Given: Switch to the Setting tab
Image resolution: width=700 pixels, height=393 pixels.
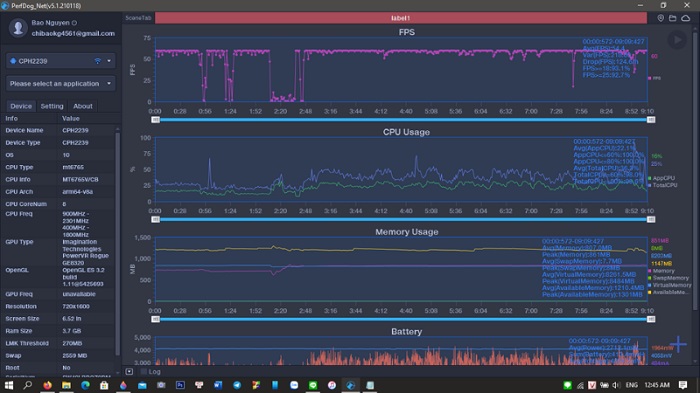Looking at the screenshot, I should click(x=52, y=106).
